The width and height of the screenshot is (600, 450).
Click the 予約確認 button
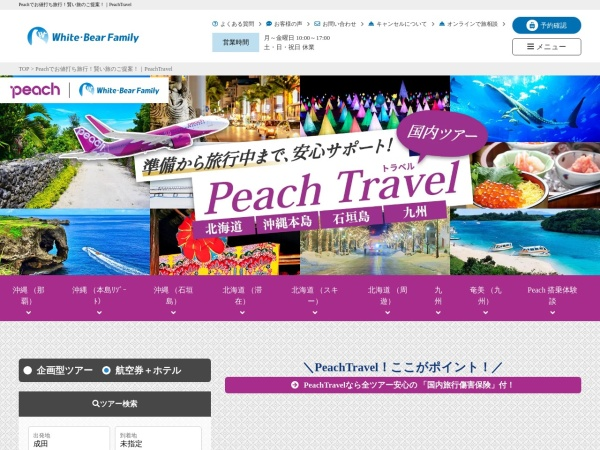pyautogui.click(x=546, y=25)
